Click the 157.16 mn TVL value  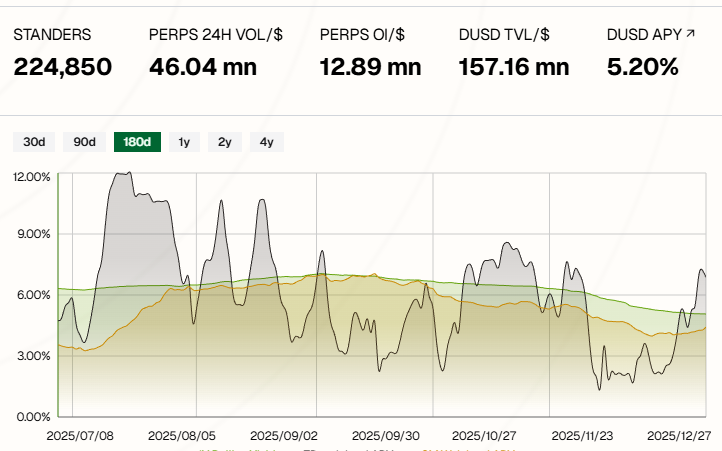(514, 67)
